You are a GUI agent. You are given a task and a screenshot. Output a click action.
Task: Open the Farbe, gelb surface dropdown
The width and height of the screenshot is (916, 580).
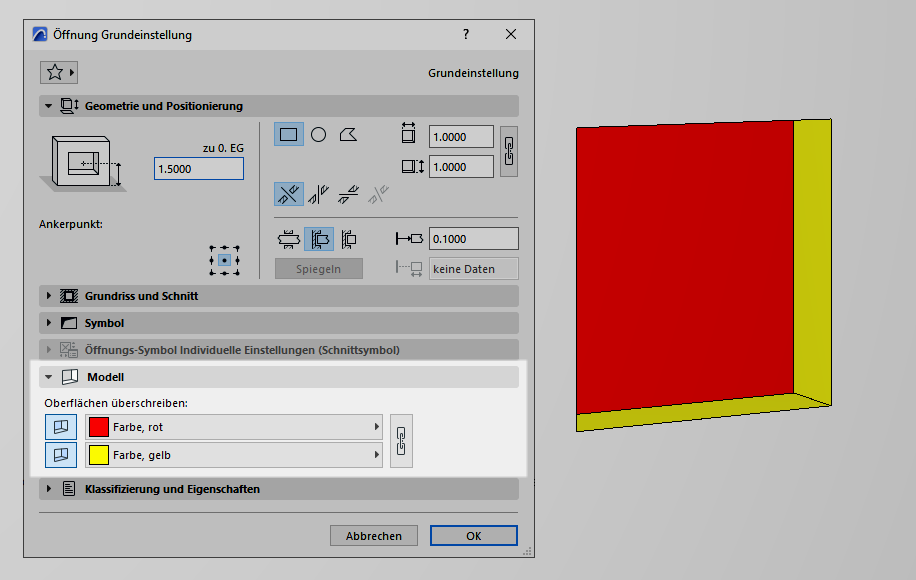coord(234,455)
